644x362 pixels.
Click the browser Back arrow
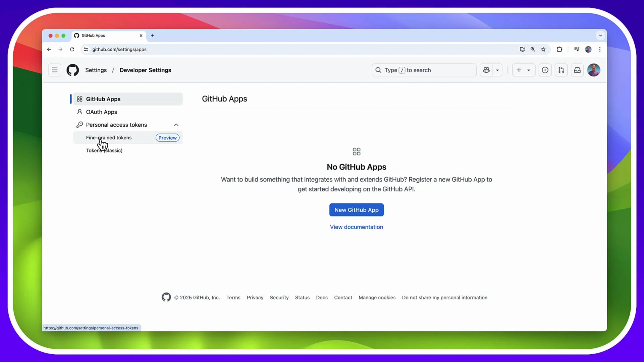[49, 49]
